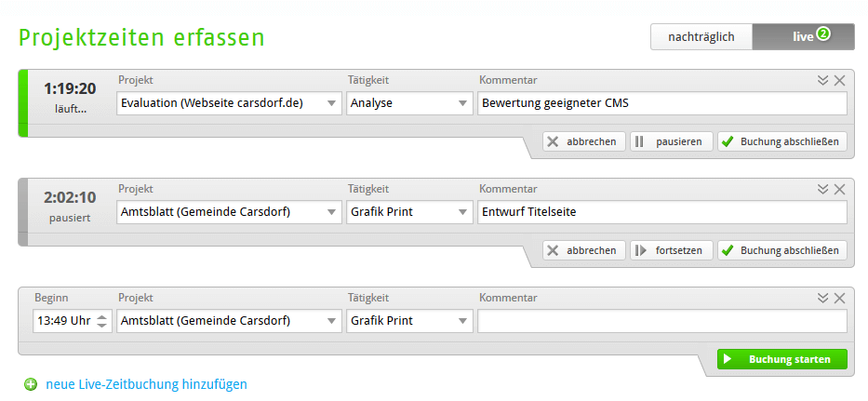Click neue Live-Zeitbuchung hinzufügen link
The width and height of the screenshot is (868, 401).
(147, 384)
